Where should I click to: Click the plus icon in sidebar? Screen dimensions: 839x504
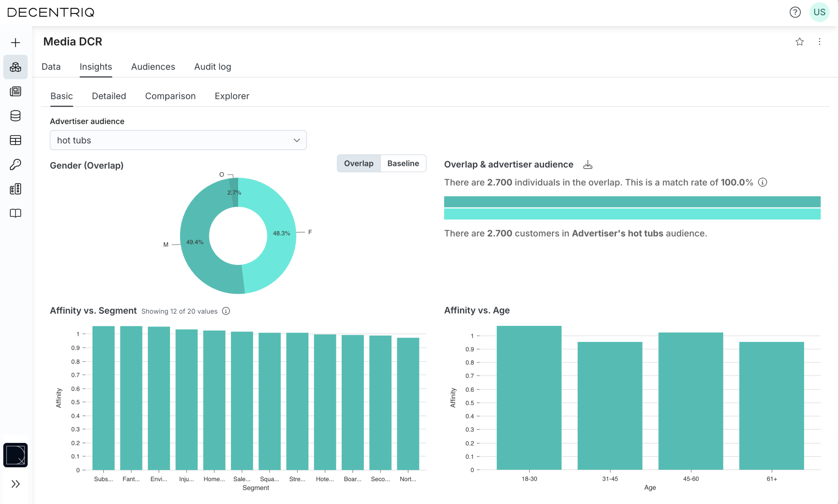click(x=15, y=43)
